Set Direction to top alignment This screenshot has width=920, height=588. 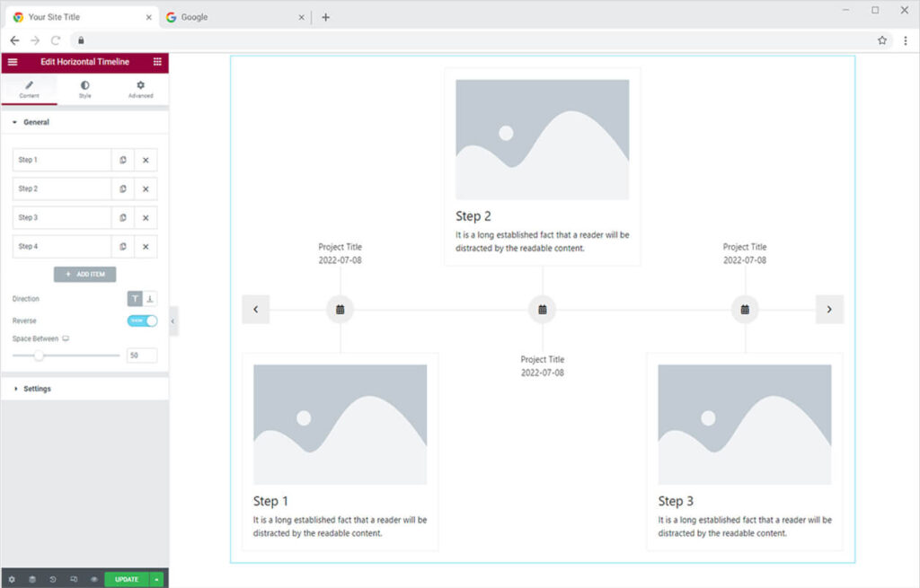point(135,299)
